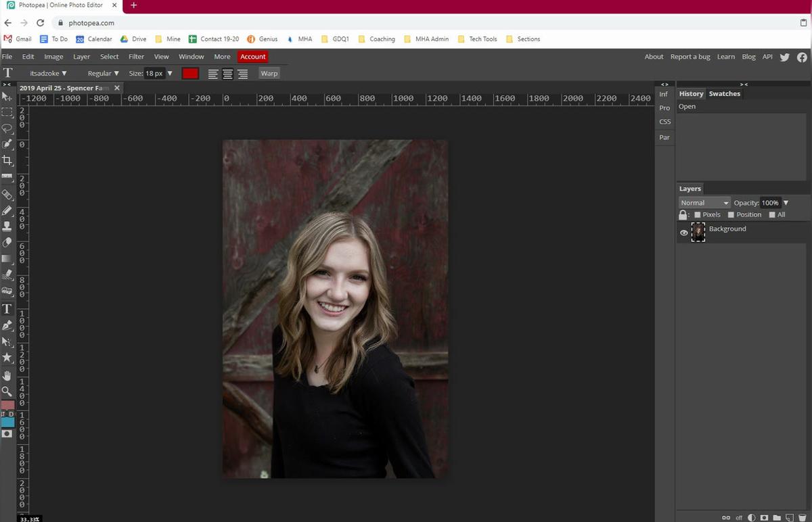Click the red Account button
Viewport: 812px width, 522px height.
pos(253,57)
